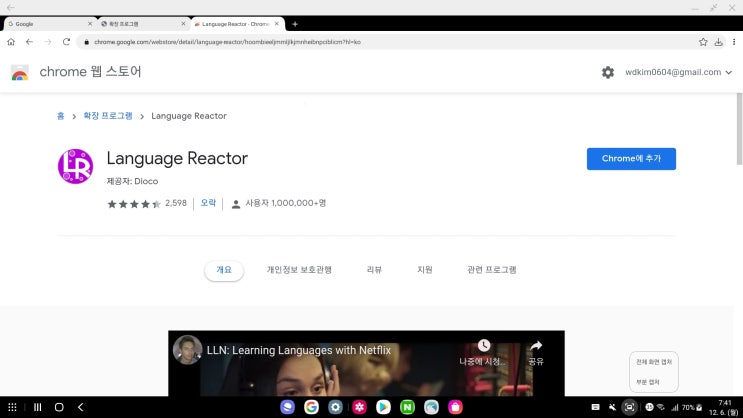743x418 pixels.
Task: Click the time and date in taskbar
Action: (x=724, y=408)
